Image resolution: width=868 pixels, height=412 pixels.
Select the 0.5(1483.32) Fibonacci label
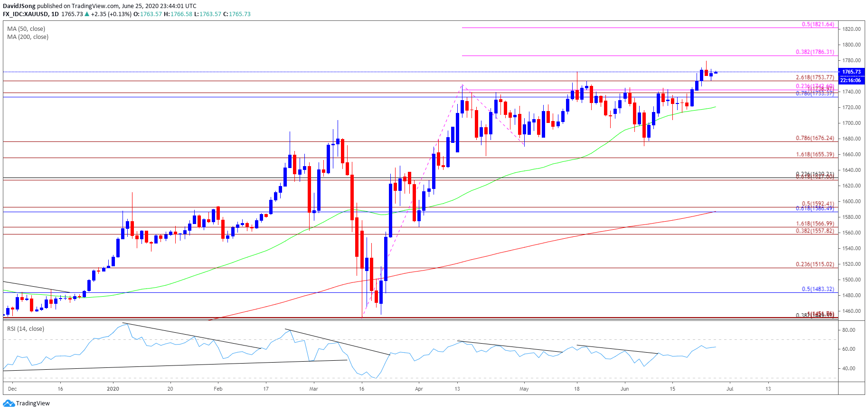pyautogui.click(x=818, y=290)
